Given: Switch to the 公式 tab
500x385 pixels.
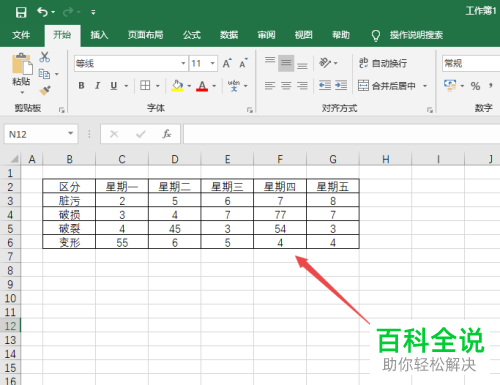Looking at the screenshot, I should click(192, 35).
